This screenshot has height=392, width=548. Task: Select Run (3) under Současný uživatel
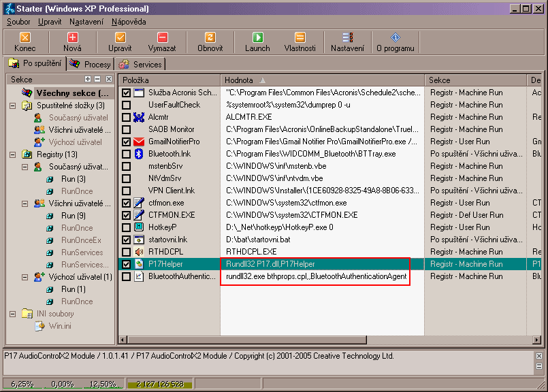pos(74,179)
